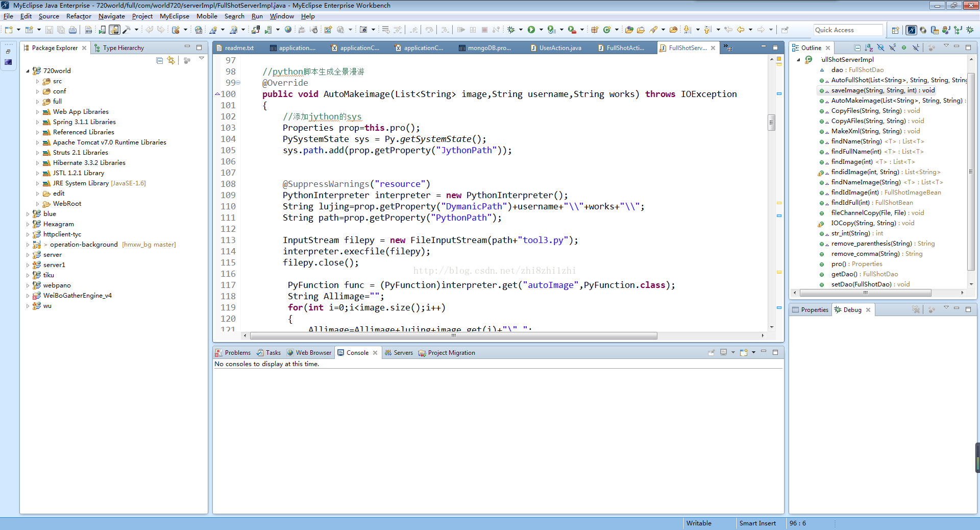Click the Run green play button
Image resolution: width=980 pixels, height=530 pixels.
[x=531, y=30]
